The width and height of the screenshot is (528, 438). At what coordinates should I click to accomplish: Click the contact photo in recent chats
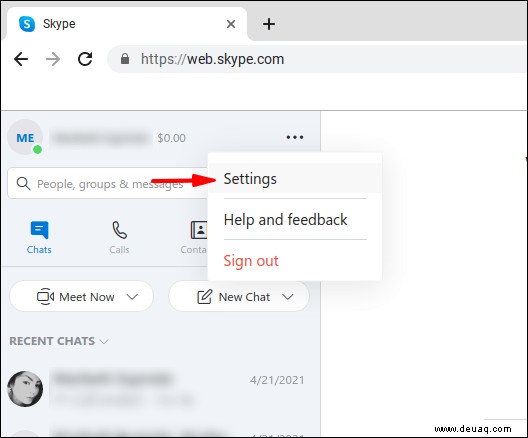25,389
